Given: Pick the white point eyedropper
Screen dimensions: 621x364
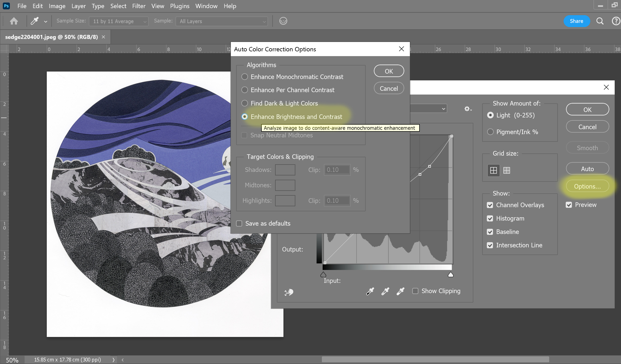Looking at the screenshot, I should click(x=400, y=291).
